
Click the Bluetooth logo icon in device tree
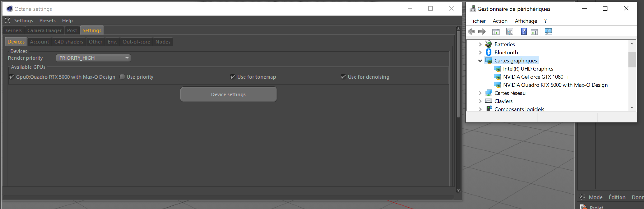pos(488,52)
